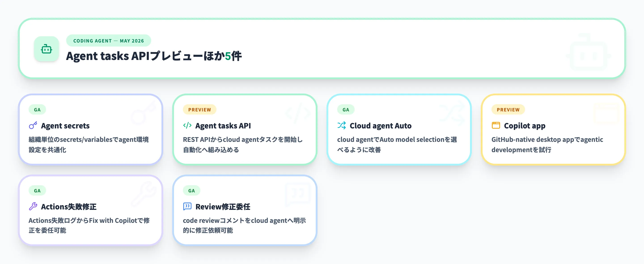The image size is (644, 264).
Task: Click the text 'GitHub-native desktop appでagentic developmentを試行'
Action: coord(547,145)
